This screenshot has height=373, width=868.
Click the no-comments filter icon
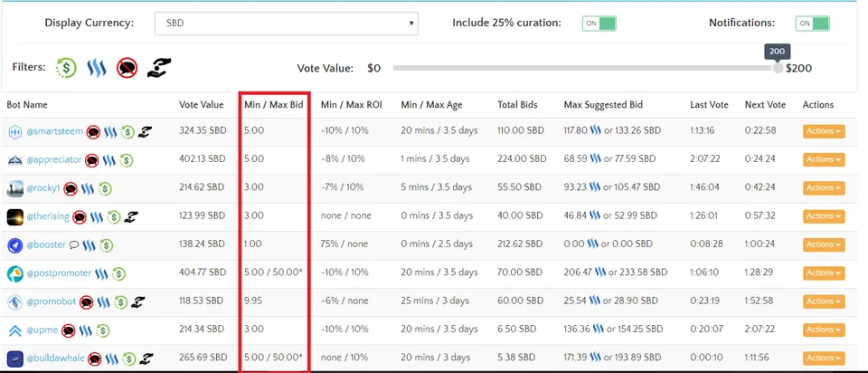point(127,68)
